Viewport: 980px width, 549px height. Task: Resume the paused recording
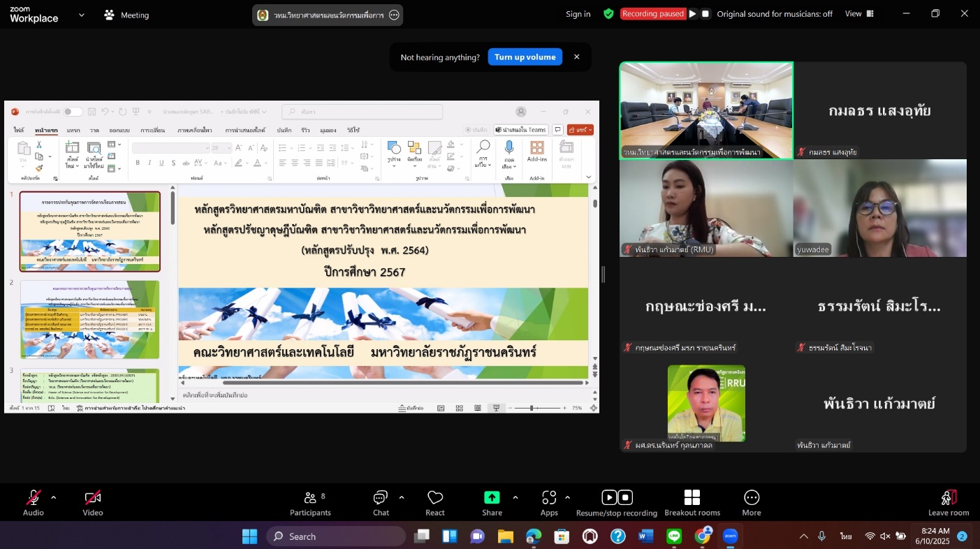(693, 14)
